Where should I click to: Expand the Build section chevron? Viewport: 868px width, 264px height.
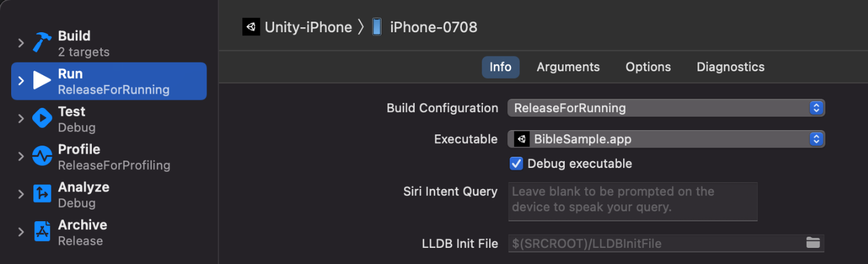click(x=20, y=43)
